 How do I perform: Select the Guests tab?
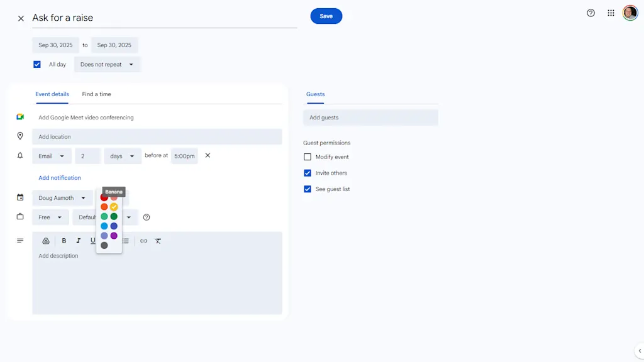(315, 94)
